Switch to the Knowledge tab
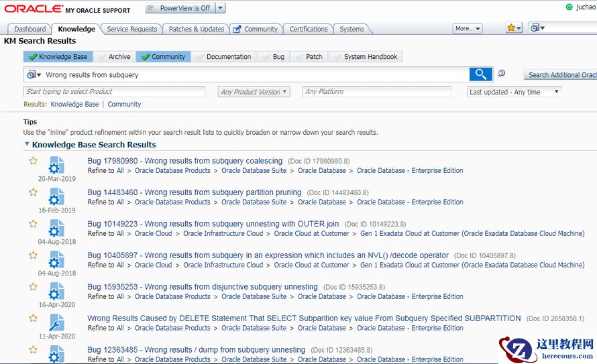Viewport: 597px width, 364px height. (x=76, y=29)
